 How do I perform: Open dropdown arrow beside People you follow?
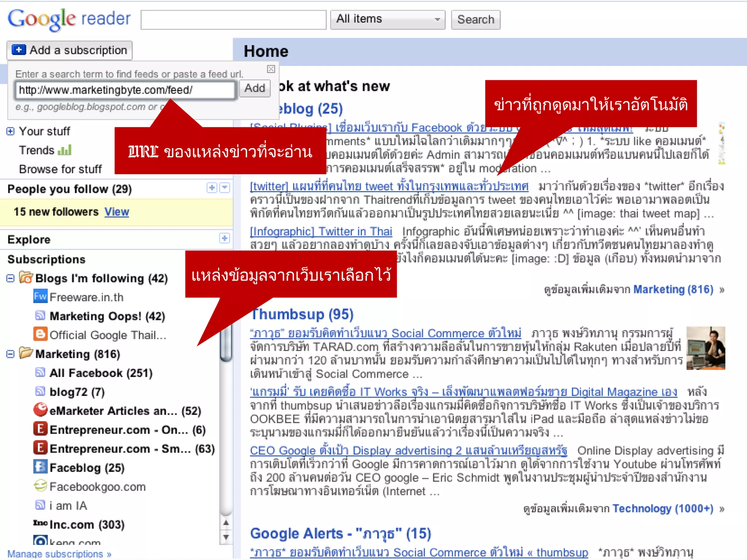(x=225, y=188)
